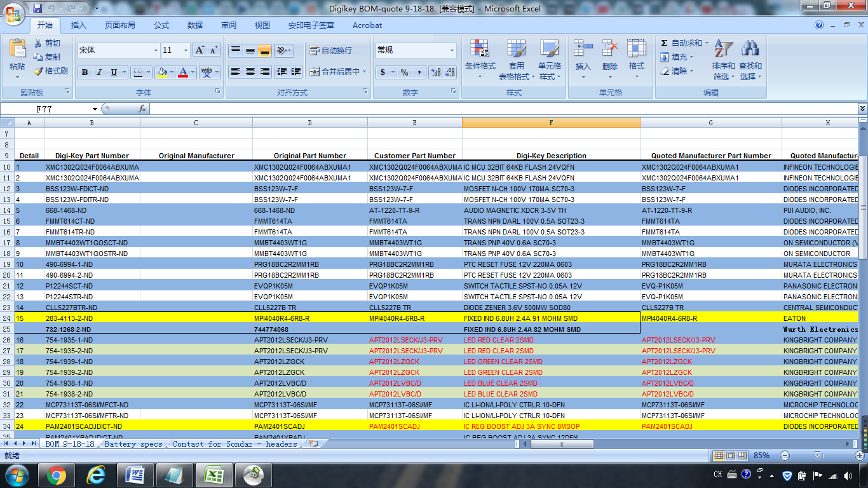Open the Font dialog launcher (字体)
The height and width of the screenshot is (488, 868).
(x=218, y=91)
